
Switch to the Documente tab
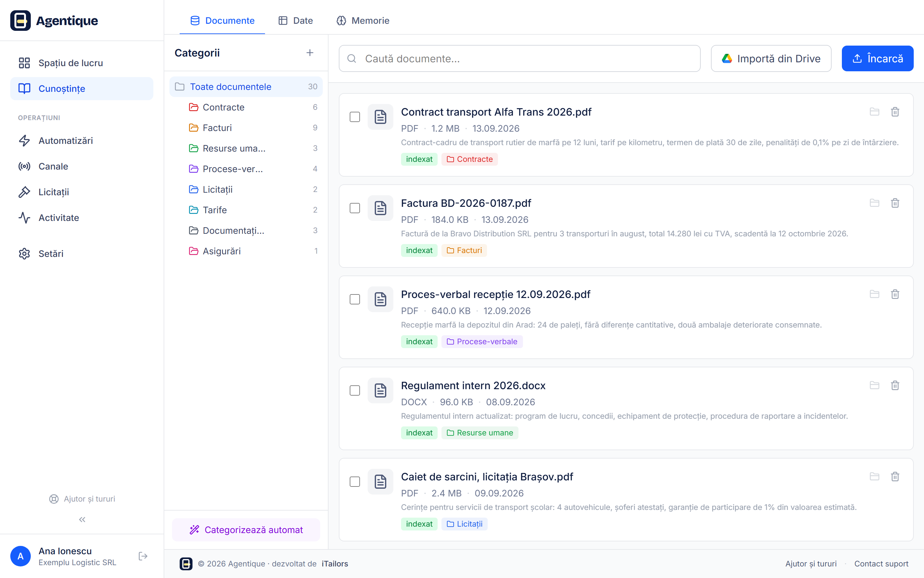[x=222, y=21]
